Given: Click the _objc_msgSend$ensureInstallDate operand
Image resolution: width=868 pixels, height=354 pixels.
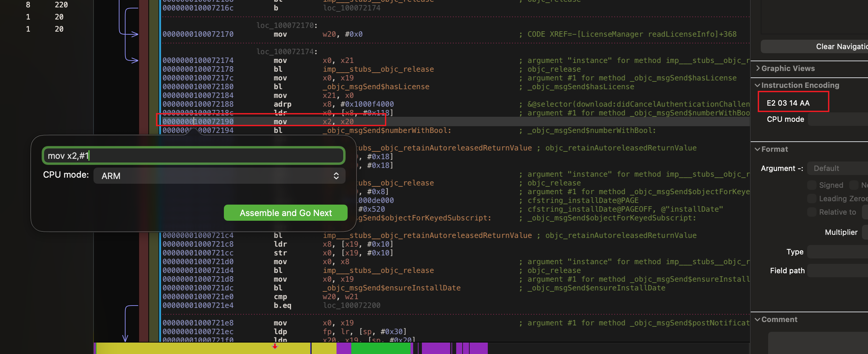Looking at the screenshot, I should click(392, 288).
